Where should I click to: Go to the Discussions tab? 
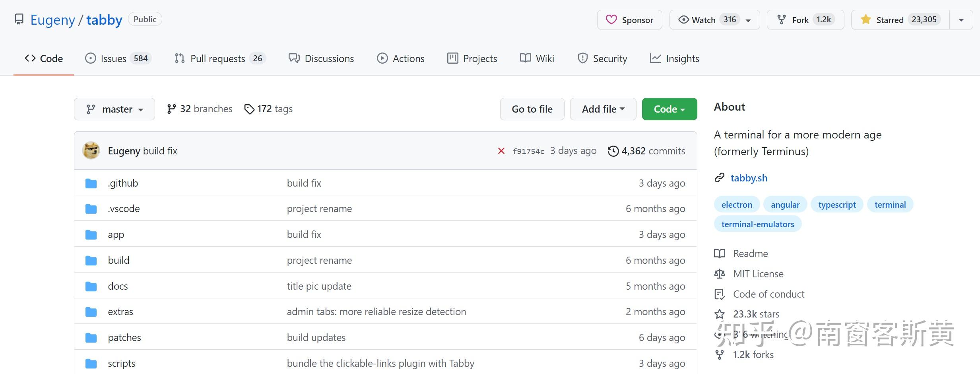pos(321,58)
